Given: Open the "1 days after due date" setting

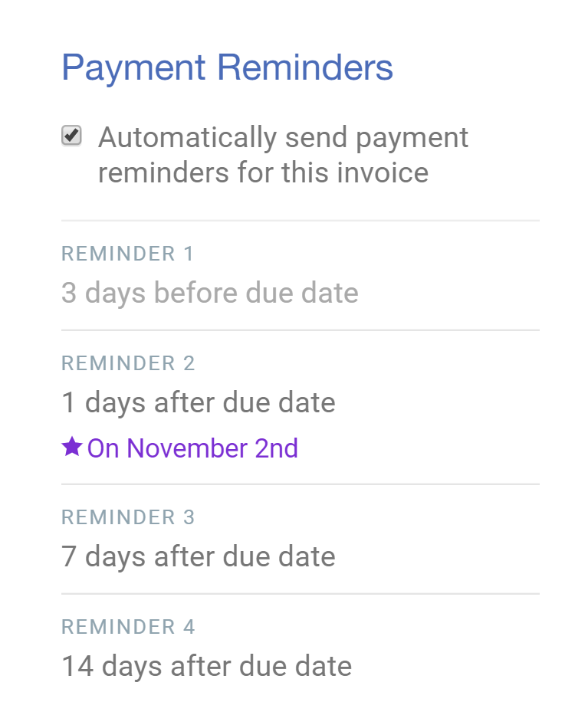Looking at the screenshot, I should click(x=199, y=402).
